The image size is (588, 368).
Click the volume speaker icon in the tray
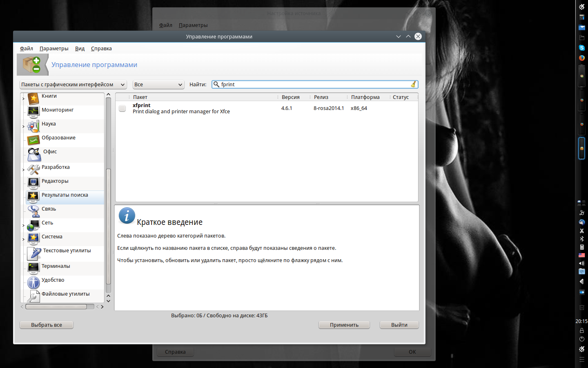click(x=582, y=263)
